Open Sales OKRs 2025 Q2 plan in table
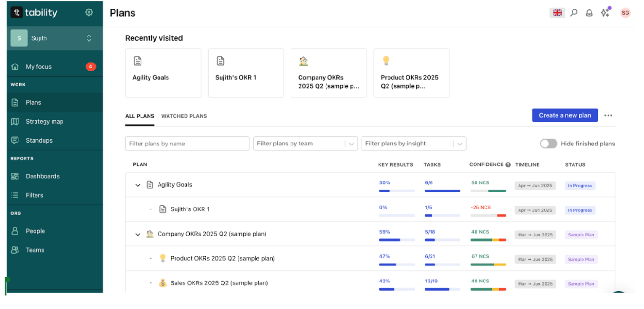 click(x=219, y=283)
